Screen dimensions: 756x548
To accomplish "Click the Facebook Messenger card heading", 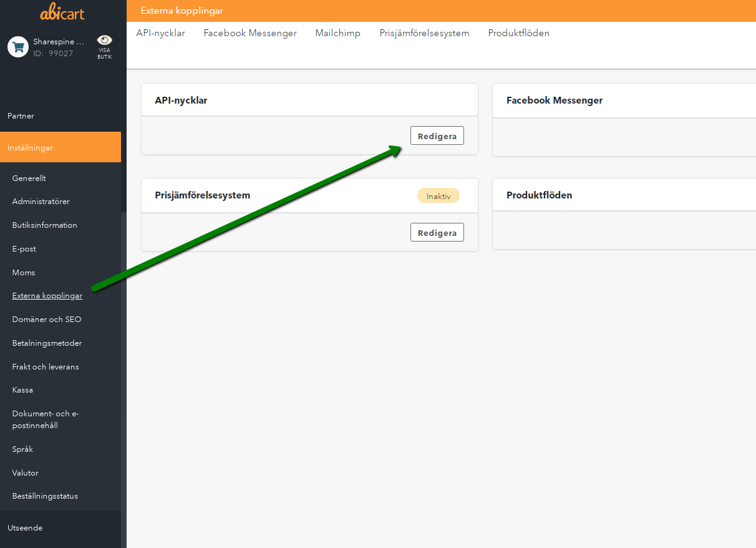I will point(555,100).
